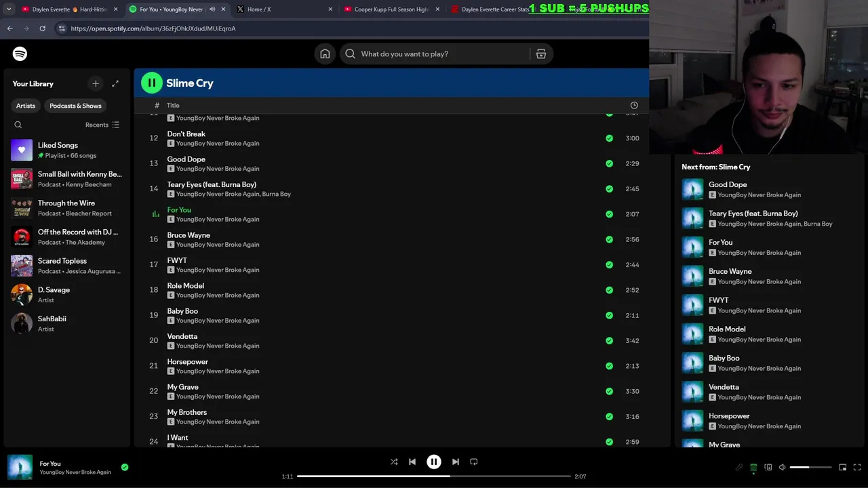Seek in the playback progress bar
The height and width of the screenshot is (488, 868).
(x=434, y=476)
